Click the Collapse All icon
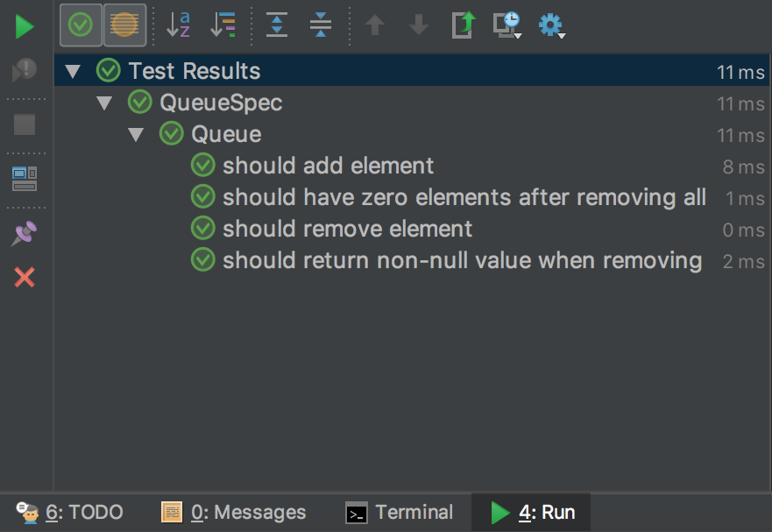The image size is (772, 532). 321,25
